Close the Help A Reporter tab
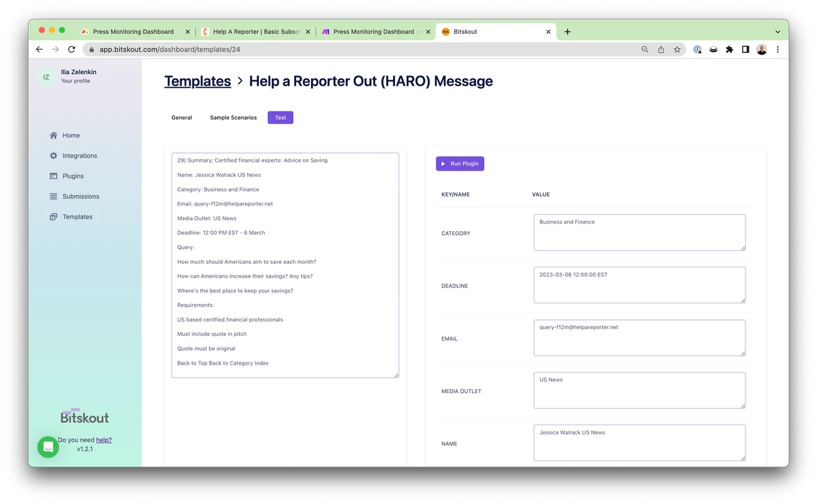Image resolution: width=817 pixels, height=504 pixels. [x=308, y=31]
